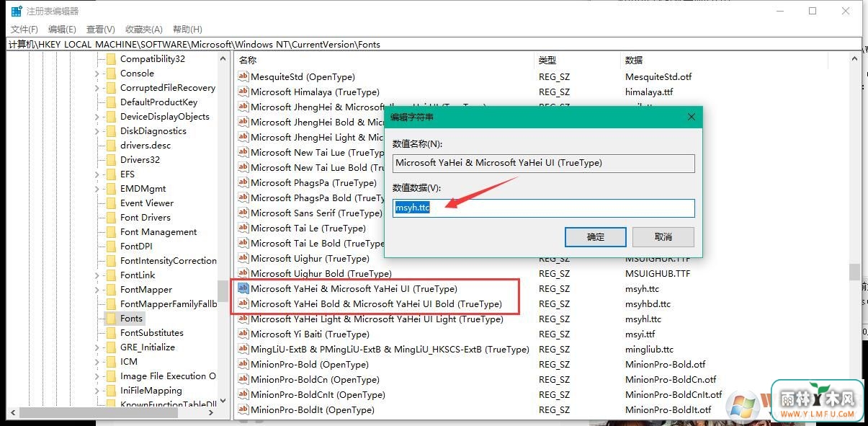Click the folder icon of FontDPI
This screenshot has height=426, width=868.
[x=111, y=247]
